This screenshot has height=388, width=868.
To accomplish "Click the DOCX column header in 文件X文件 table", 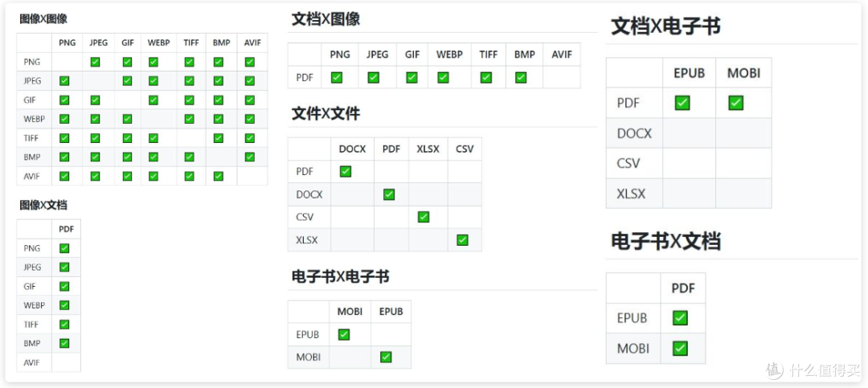I will 352,149.
